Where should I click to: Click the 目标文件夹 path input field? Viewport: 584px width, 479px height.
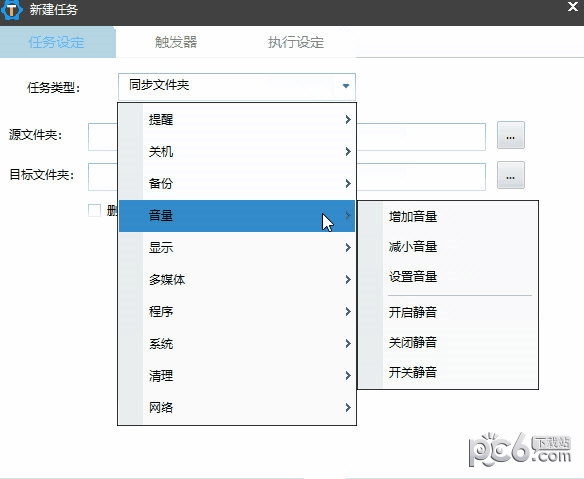point(287,177)
